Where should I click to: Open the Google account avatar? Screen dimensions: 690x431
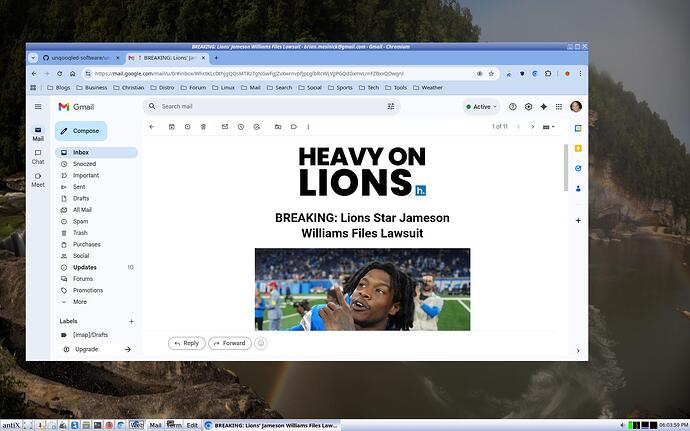(x=576, y=107)
